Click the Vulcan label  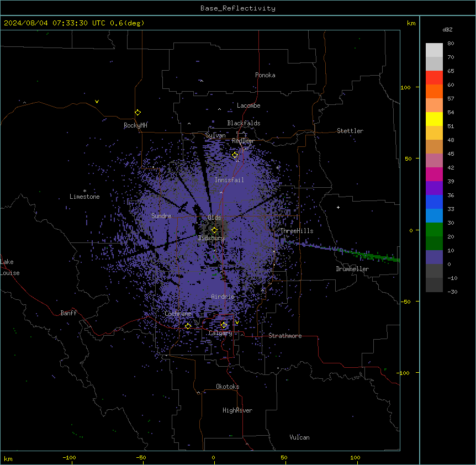pyautogui.click(x=300, y=437)
